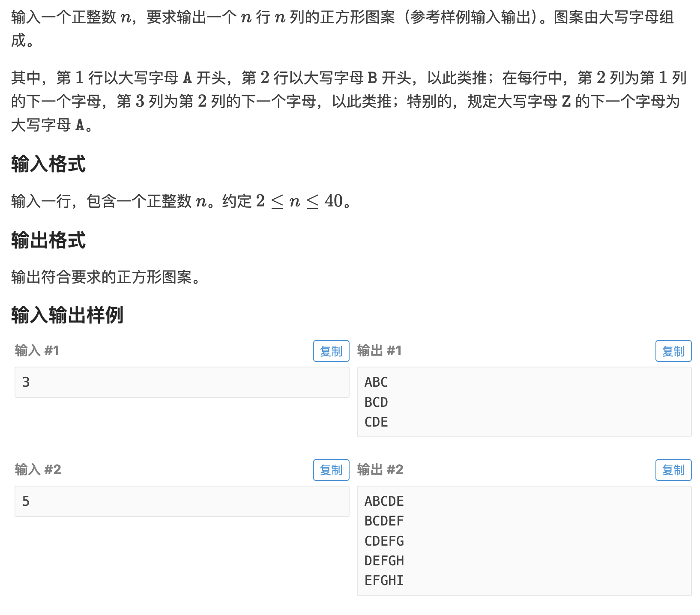Click the ABC line in output #1

tap(376, 382)
